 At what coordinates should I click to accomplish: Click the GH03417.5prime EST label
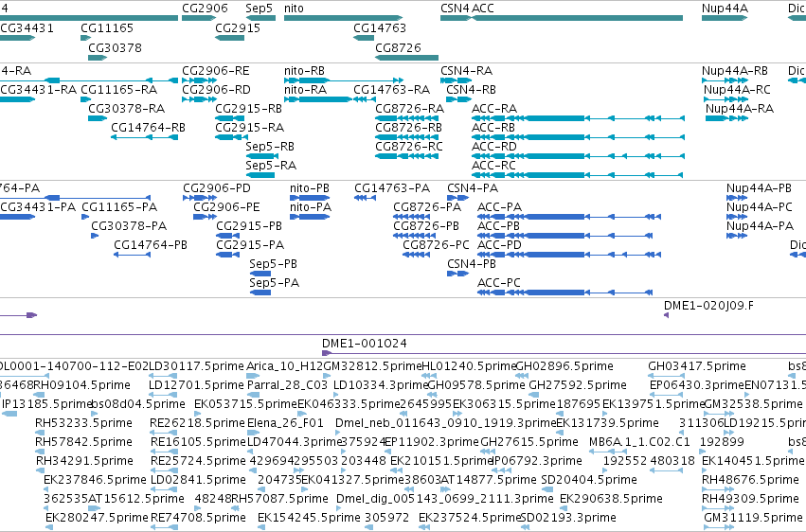(x=696, y=366)
